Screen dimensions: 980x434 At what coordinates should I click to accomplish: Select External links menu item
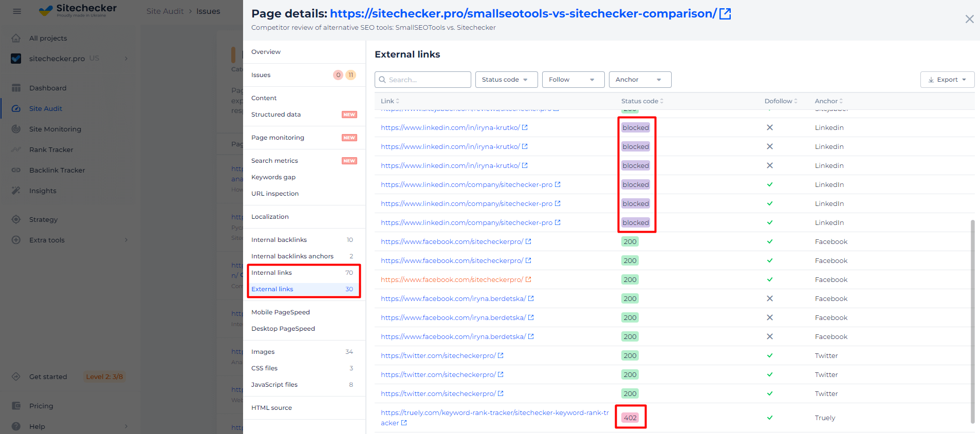(x=304, y=289)
